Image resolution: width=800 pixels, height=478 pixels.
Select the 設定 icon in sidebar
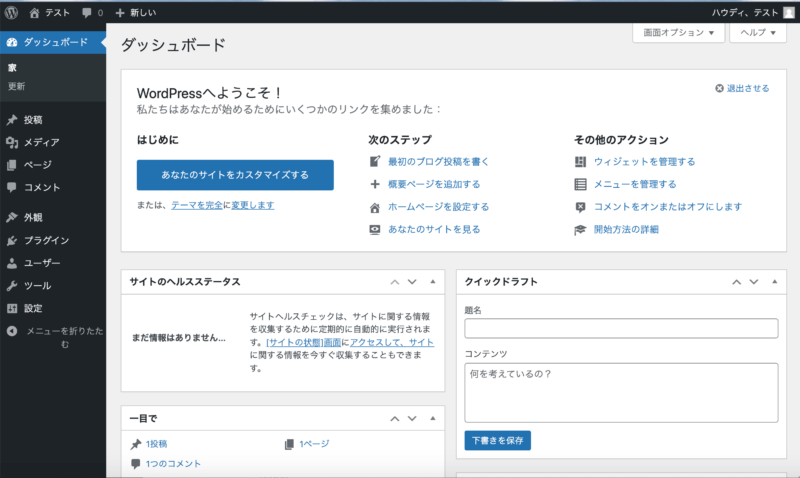[12, 308]
